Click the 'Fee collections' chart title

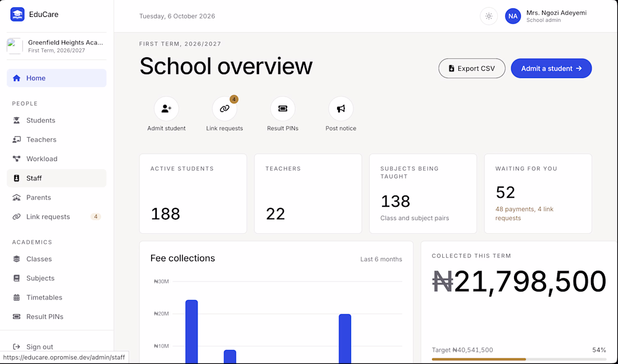[x=183, y=258]
